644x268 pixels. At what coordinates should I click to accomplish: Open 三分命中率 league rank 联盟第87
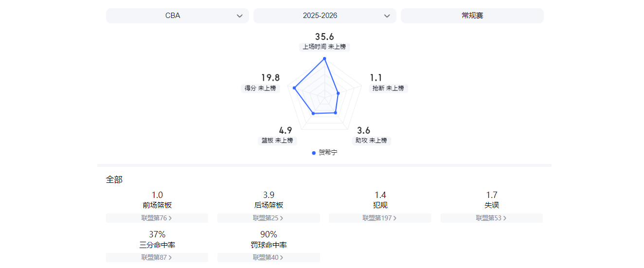(x=157, y=257)
